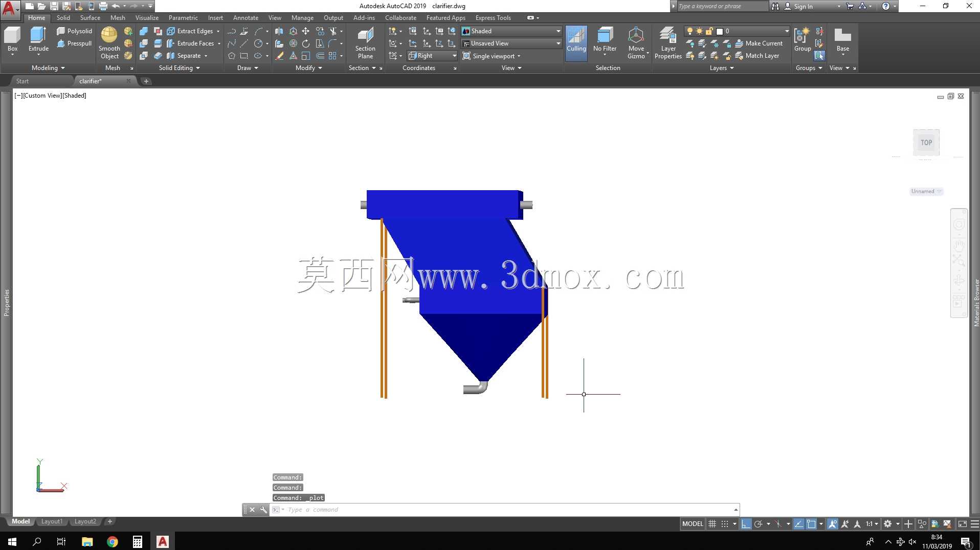Open the Single viewport dropdown
Viewport: 980px width, 550px height.
(x=492, y=56)
